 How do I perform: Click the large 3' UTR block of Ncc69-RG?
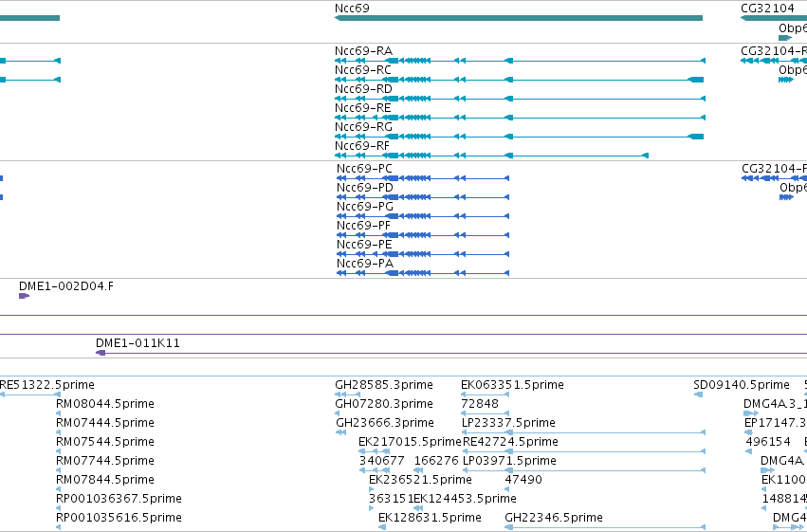coord(696,137)
